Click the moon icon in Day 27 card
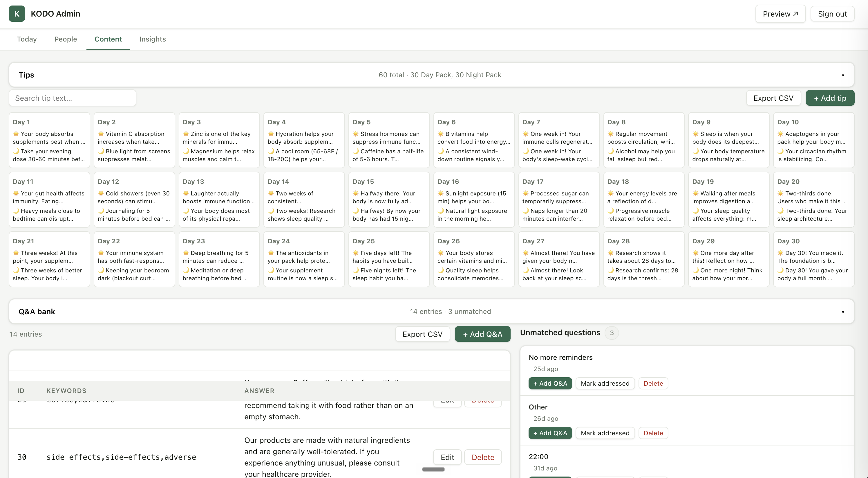868x478 pixels. 525,270
